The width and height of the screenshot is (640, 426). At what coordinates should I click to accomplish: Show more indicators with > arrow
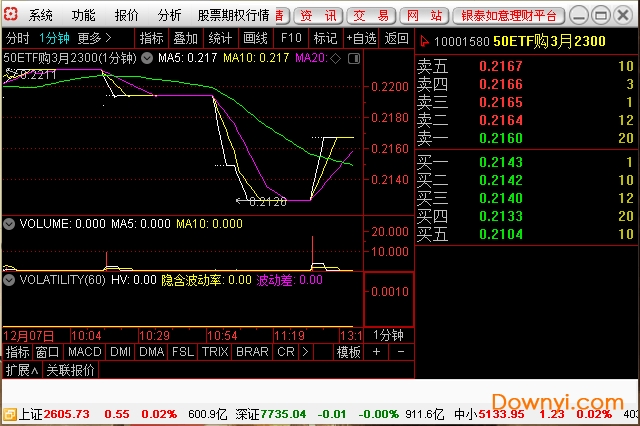point(305,352)
